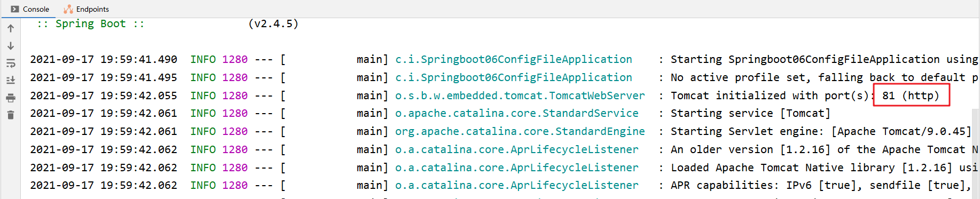Screen dimensions: 980x199
Task: Open the Endpoints tab
Action: (86, 9)
